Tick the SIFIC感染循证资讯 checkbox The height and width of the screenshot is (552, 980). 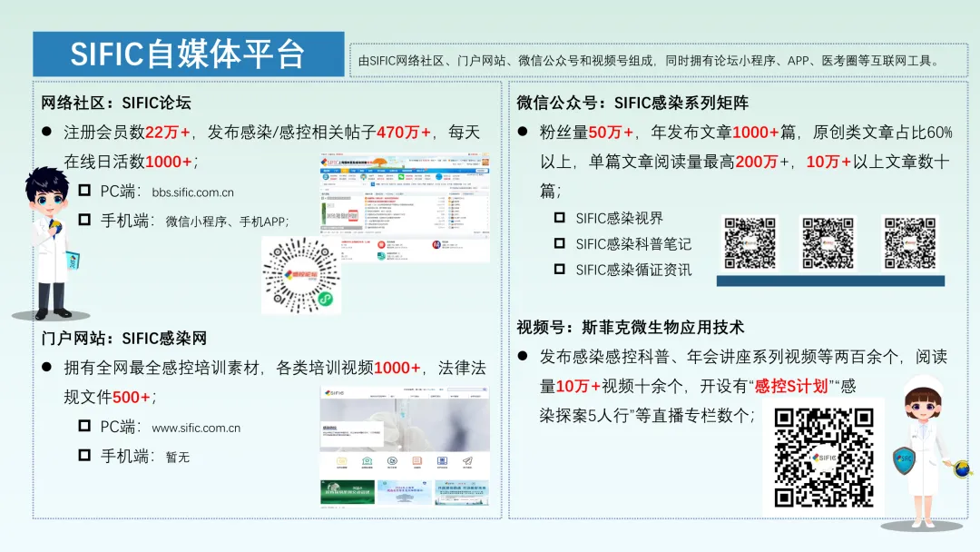pos(559,269)
